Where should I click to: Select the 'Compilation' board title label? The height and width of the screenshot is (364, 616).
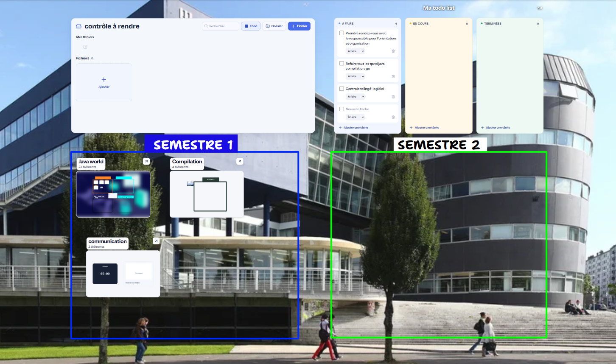point(187,162)
